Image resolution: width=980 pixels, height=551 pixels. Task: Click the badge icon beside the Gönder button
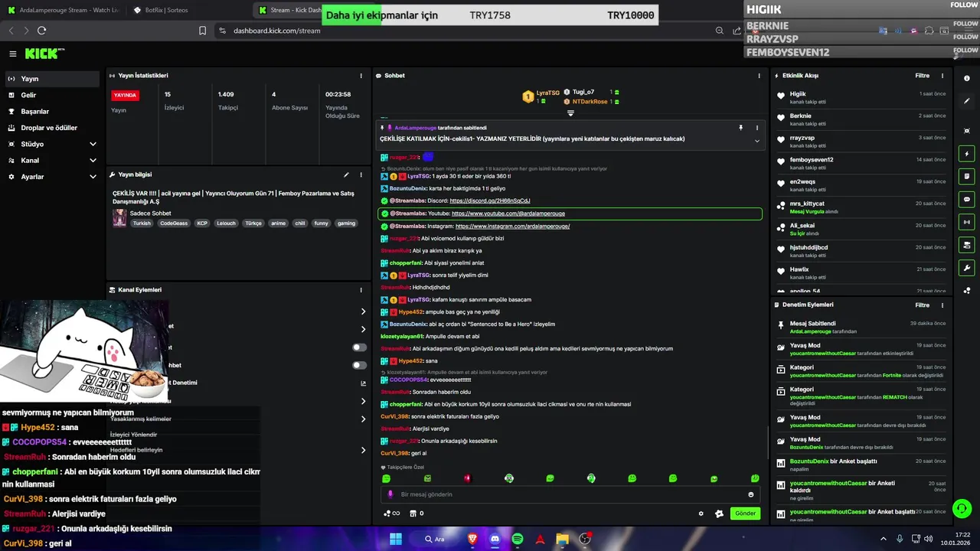[x=719, y=514]
